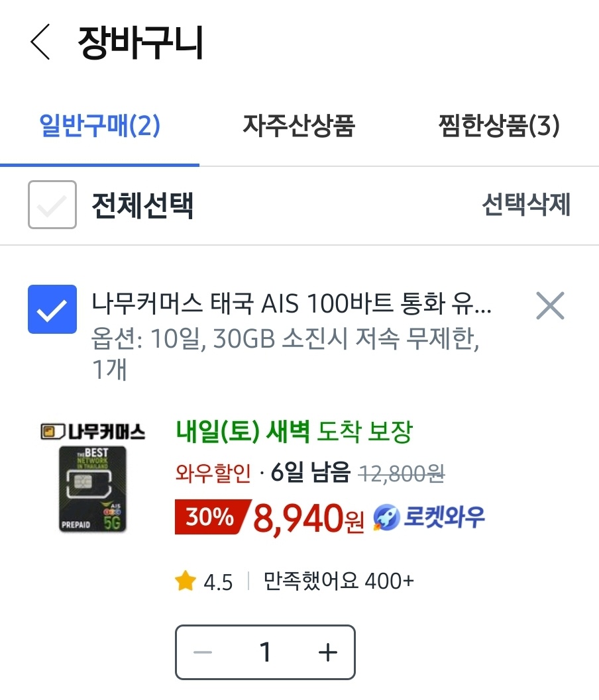Increase quantity with the plus button

coord(328,652)
